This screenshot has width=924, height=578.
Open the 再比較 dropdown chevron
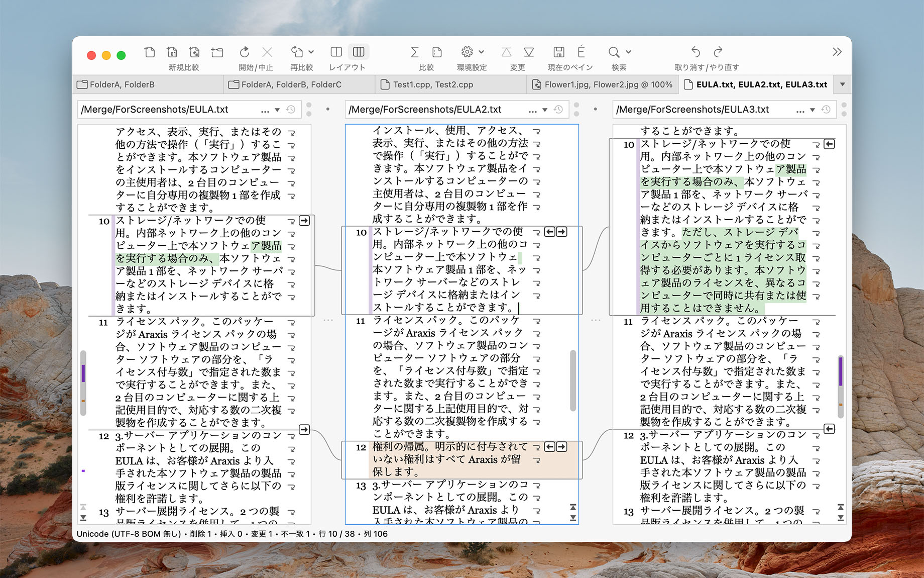[x=311, y=52]
